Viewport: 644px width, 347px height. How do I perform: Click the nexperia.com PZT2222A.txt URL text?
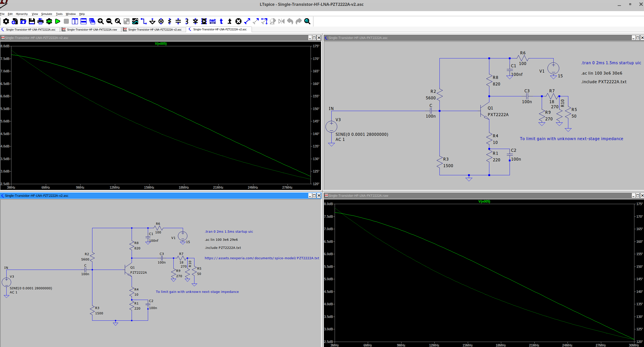[262, 258]
